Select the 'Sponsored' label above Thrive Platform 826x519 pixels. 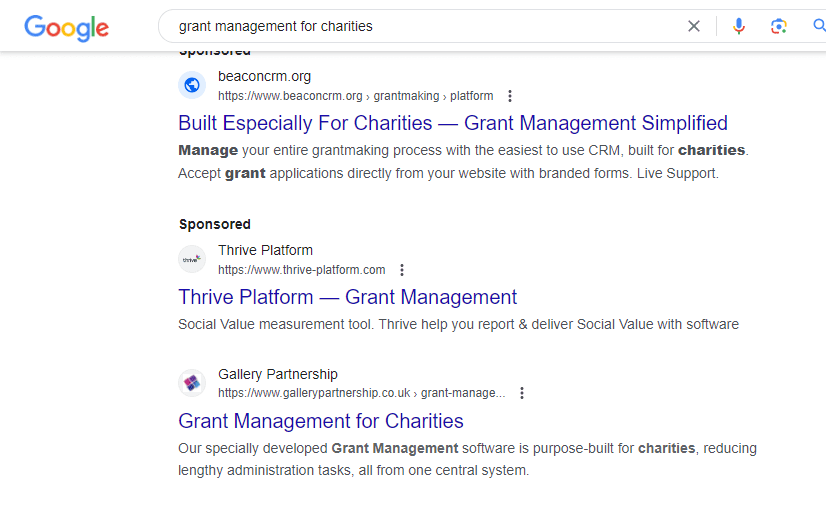pyautogui.click(x=215, y=224)
